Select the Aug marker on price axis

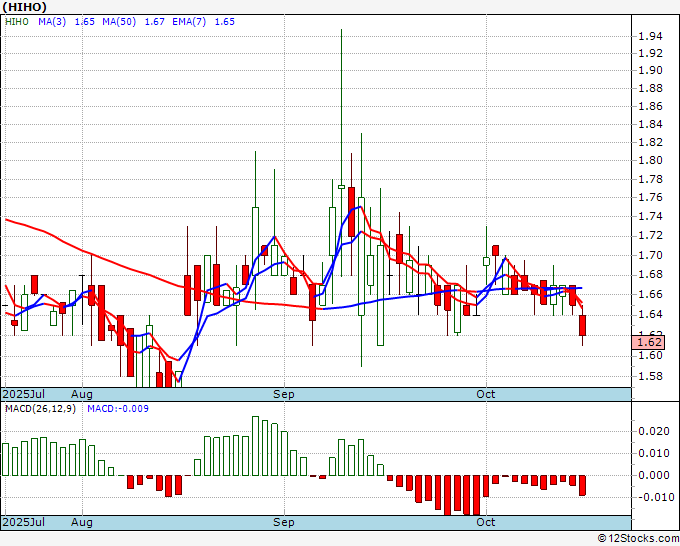click(82, 395)
